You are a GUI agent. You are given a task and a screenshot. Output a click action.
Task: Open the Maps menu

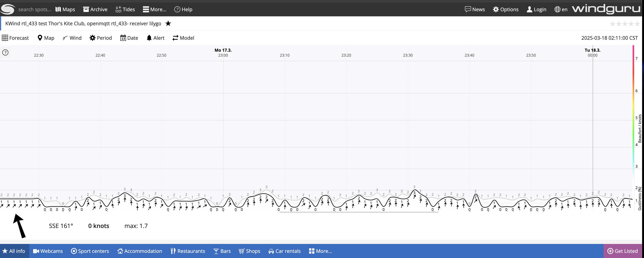65,9
